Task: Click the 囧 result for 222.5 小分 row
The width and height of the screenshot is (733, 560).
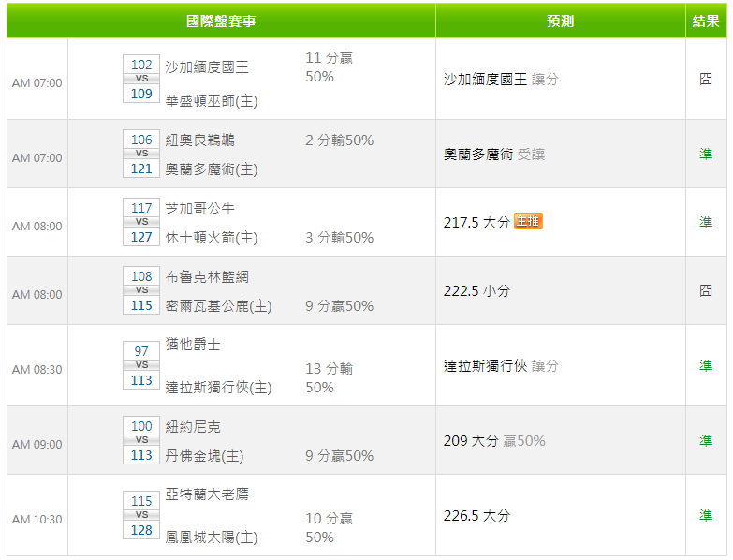Action: coord(706,290)
